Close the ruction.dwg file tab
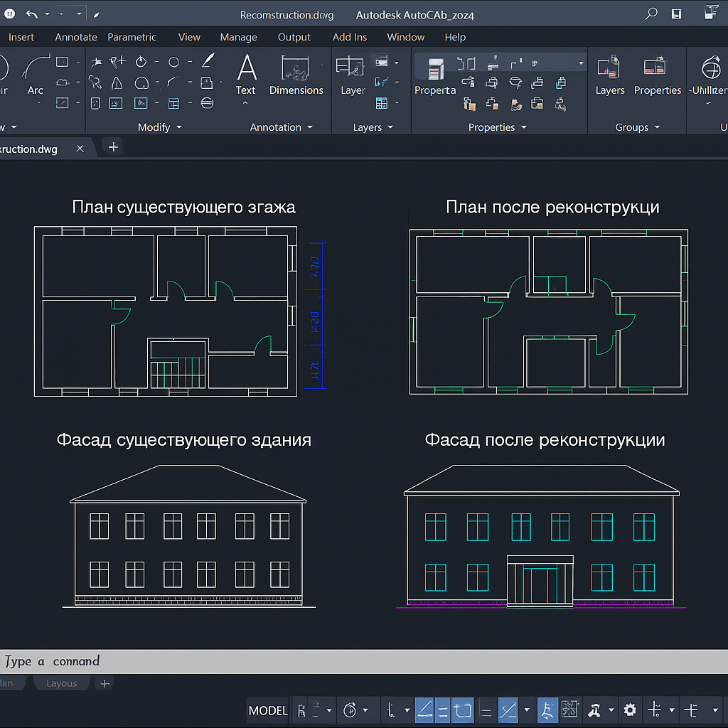The image size is (728, 728). pos(80,149)
